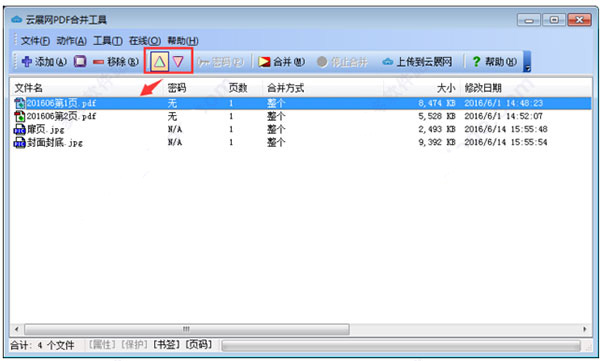Click image icon of 扉页.jpg
The width and height of the screenshot is (600, 361).
(x=20, y=129)
